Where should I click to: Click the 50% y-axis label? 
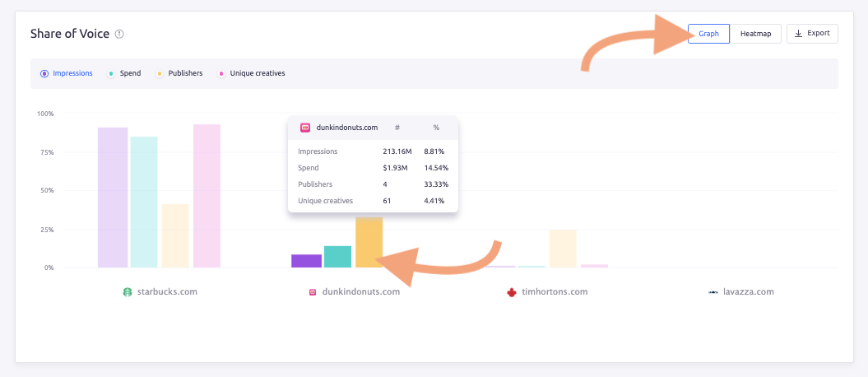point(47,190)
